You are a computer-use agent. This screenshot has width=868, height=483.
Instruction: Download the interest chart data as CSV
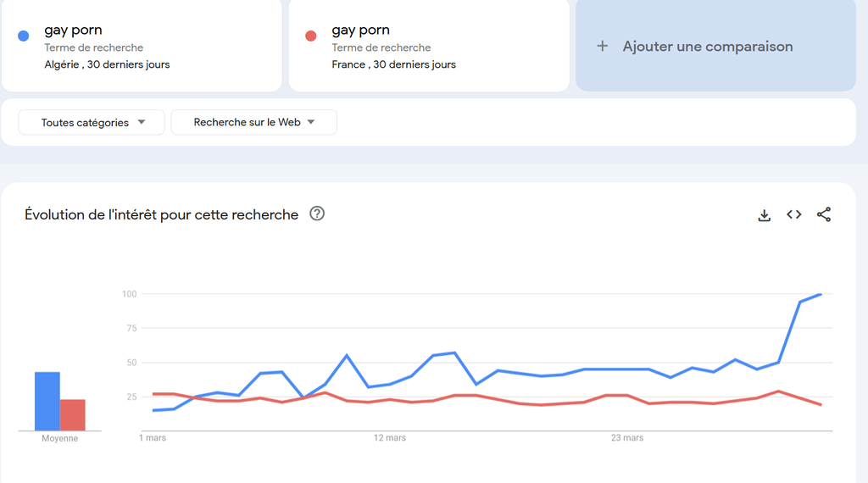pos(764,215)
